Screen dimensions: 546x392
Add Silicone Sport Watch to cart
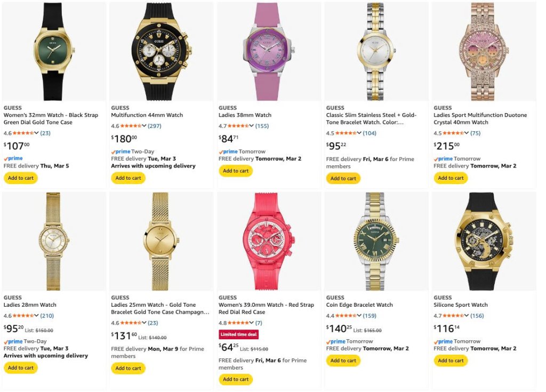pyautogui.click(x=451, y=361)
